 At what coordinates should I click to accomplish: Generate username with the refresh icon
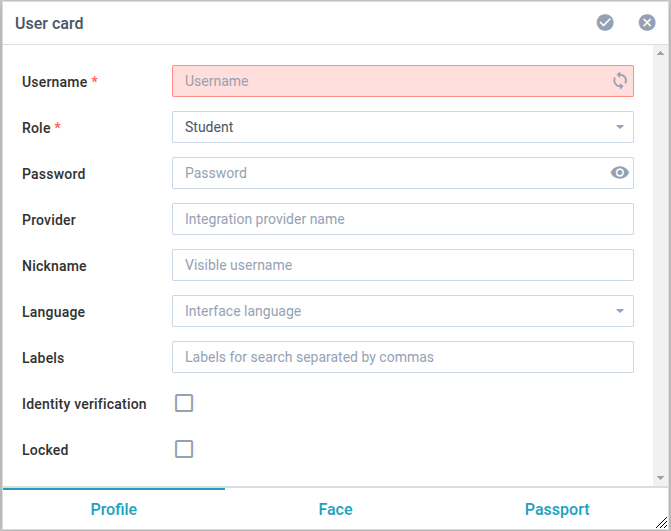coord(620,81)
